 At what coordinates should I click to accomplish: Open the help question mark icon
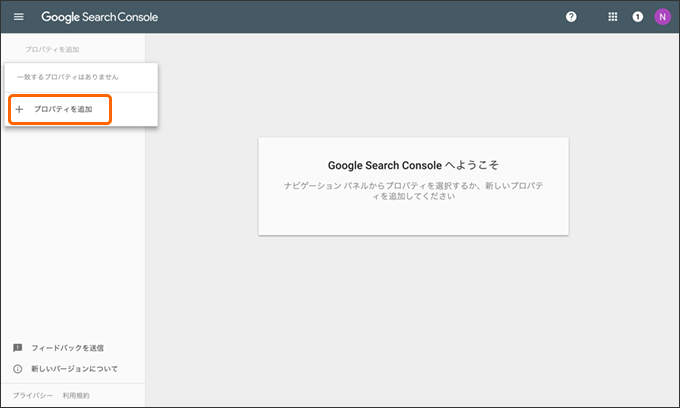(571, 17)
